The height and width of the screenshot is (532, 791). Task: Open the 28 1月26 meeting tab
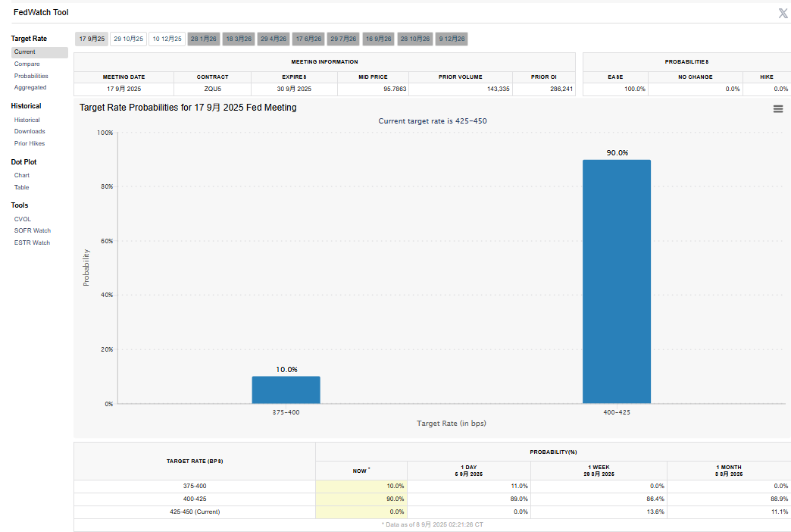203,39
